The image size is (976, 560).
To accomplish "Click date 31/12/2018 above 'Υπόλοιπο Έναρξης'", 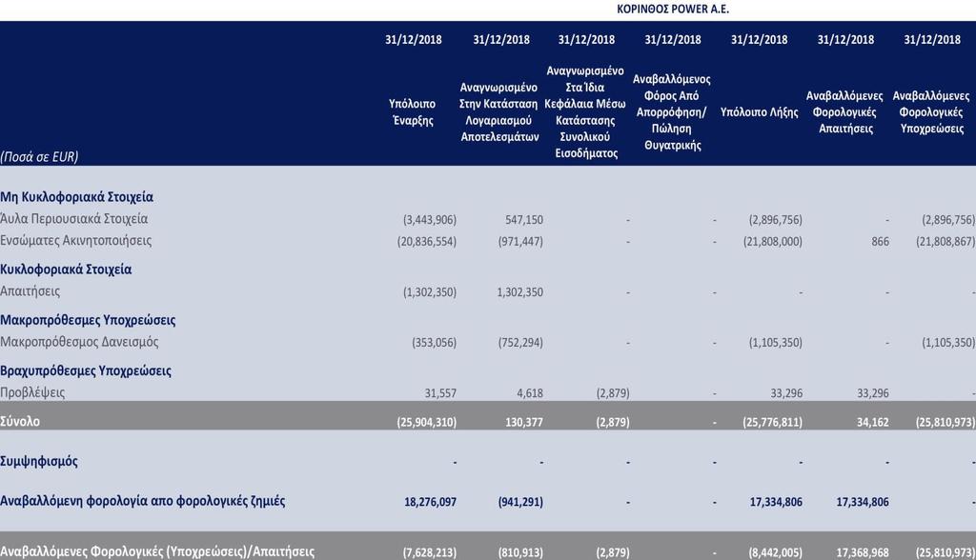I will (414, 40).
